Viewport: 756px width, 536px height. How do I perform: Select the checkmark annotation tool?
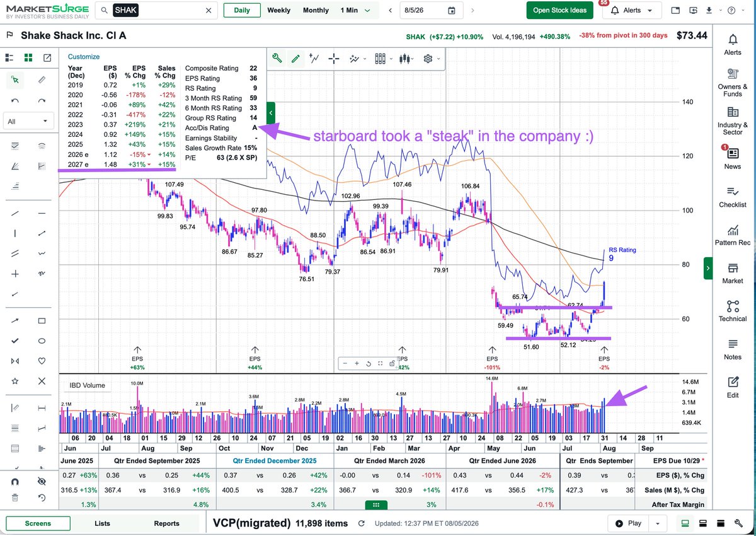(15, 341)
